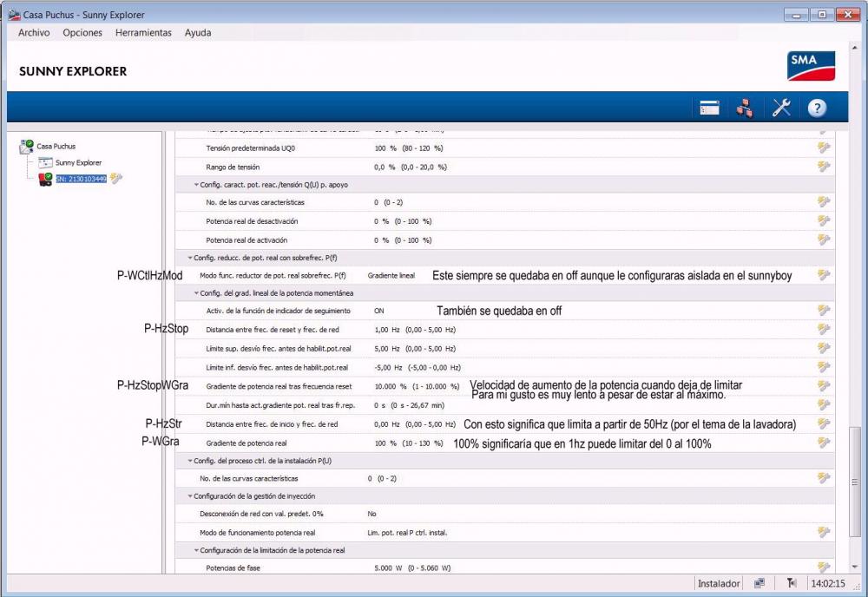Click the '-5,00 Hz' Límite inf. value
Screen dimensions: 868x597
(x=388, y=367)
